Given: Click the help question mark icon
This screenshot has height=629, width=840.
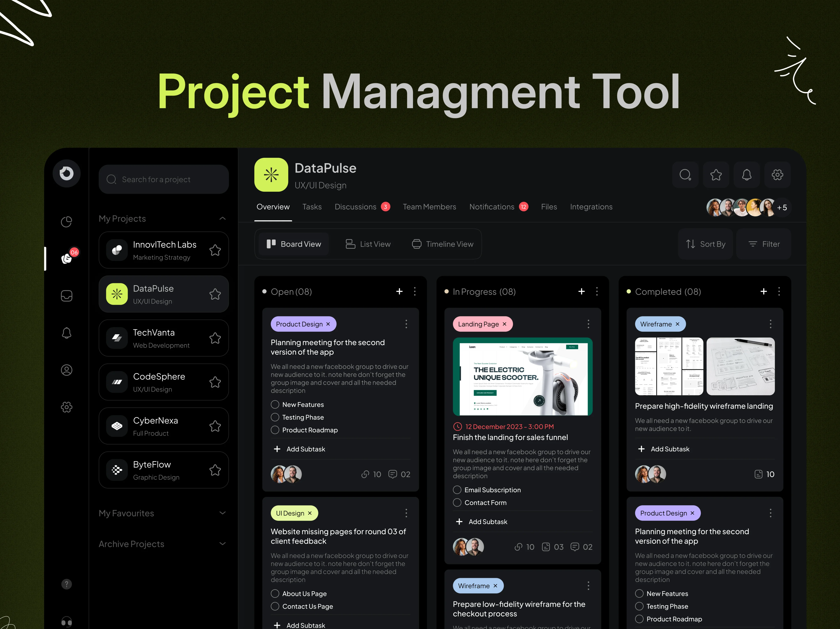Looking at the screenshot, I should coord(66,584).
